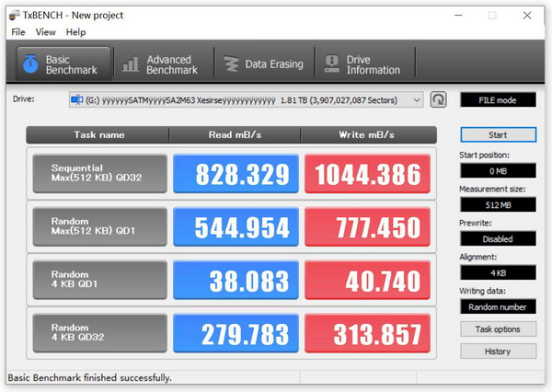Start the benchmark with Start button
The width and height of the screenshot is (552, 392).
point(498,135)
